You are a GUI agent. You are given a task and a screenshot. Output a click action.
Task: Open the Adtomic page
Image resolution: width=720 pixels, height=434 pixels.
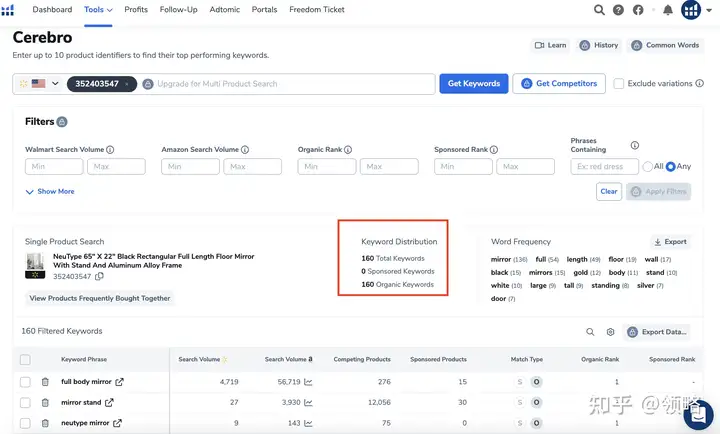click(x=225, y=10)
